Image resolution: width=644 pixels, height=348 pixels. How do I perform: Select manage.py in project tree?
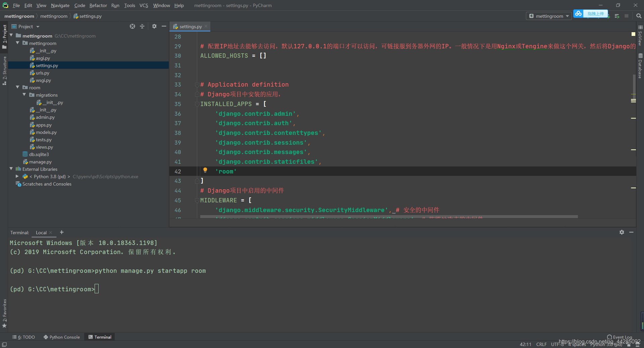coord(40,162)
